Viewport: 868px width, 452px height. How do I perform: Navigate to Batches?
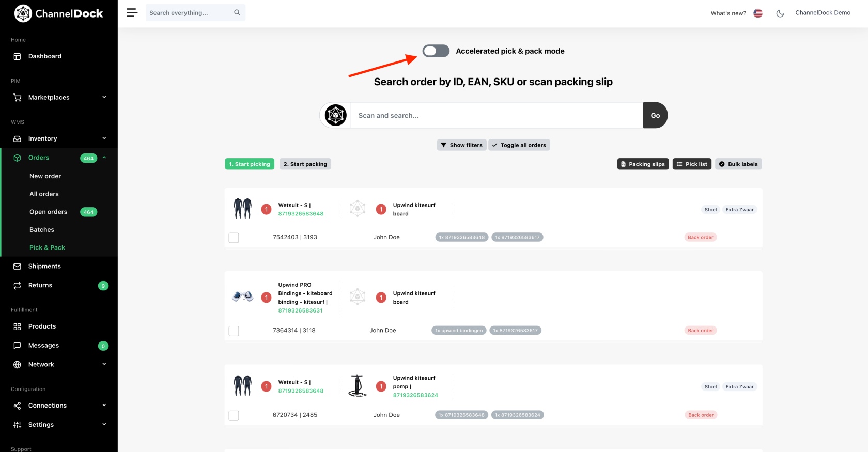coord(42,230)
